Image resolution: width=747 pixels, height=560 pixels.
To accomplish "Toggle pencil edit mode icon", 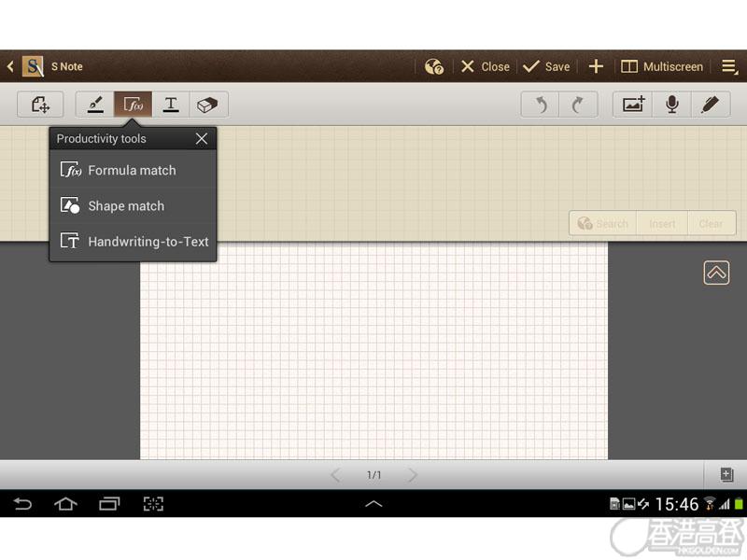I will click(x=710, y=105).
